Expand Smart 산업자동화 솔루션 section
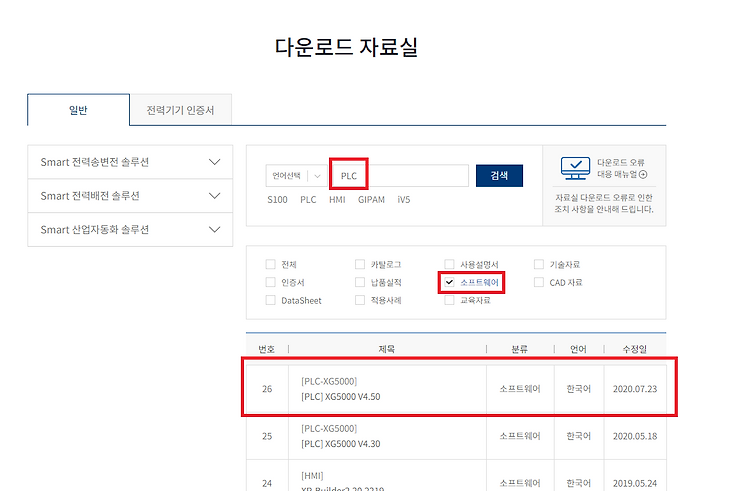Screen dimensions: 750x491 [x=130, y=230]
